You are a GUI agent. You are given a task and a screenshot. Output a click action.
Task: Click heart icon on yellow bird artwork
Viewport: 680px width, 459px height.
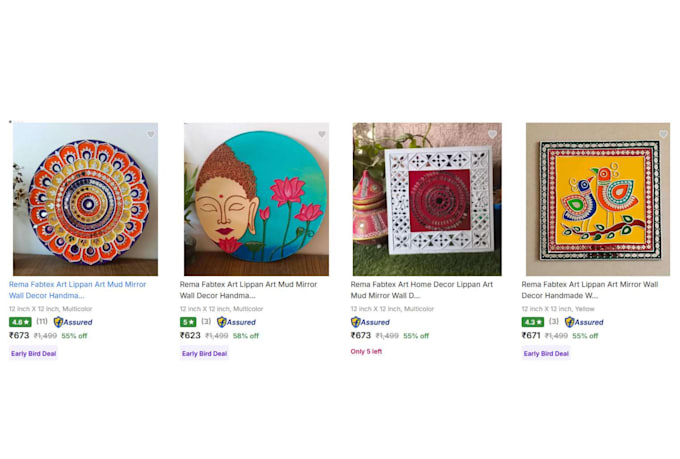[x=663, y=134]
